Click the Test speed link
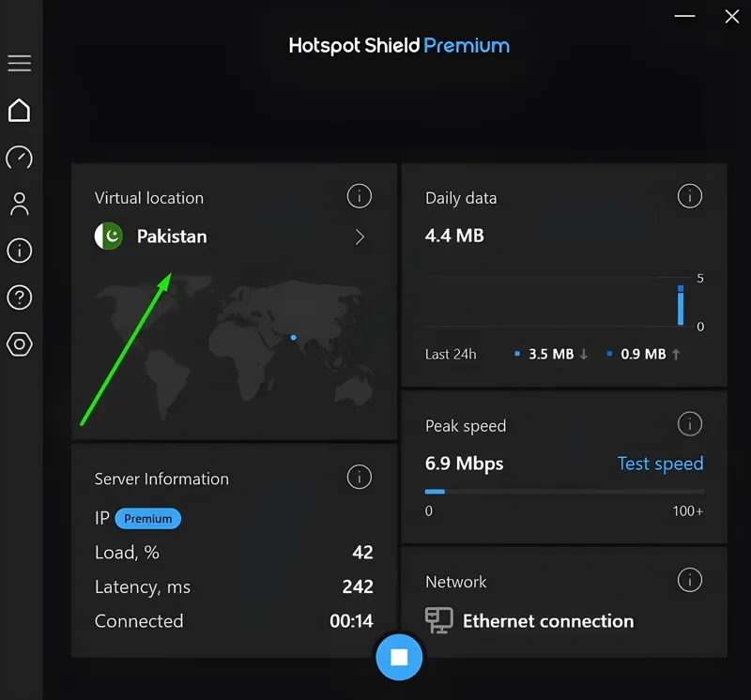 click(x=660, y=464)
